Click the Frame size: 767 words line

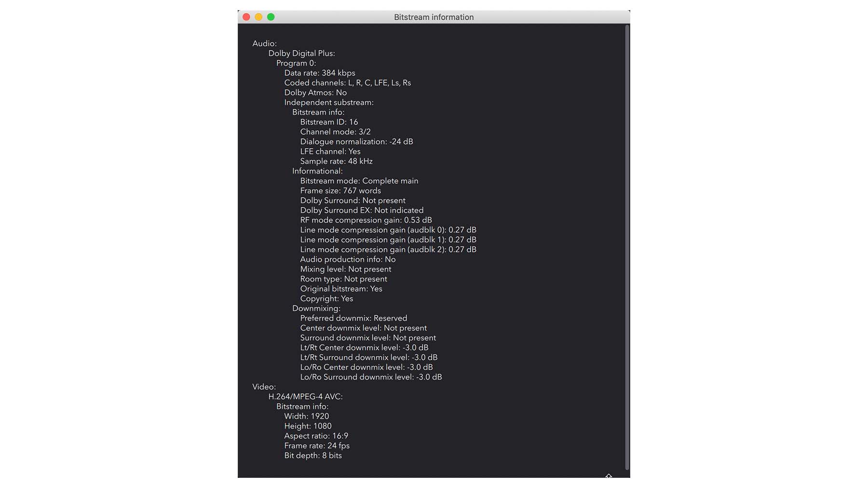(x=340, y=190)
